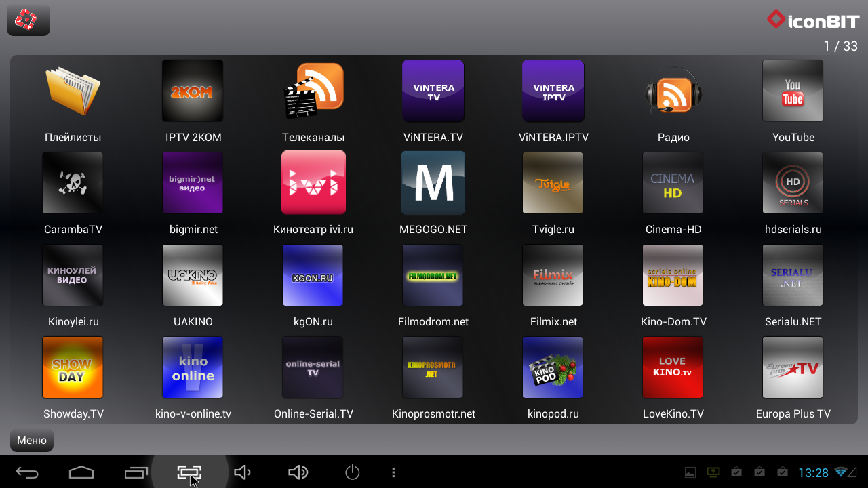Screen dimensions: 868x488
Task: Open the Плейлисты folder icon
Action: coord(73,91)
